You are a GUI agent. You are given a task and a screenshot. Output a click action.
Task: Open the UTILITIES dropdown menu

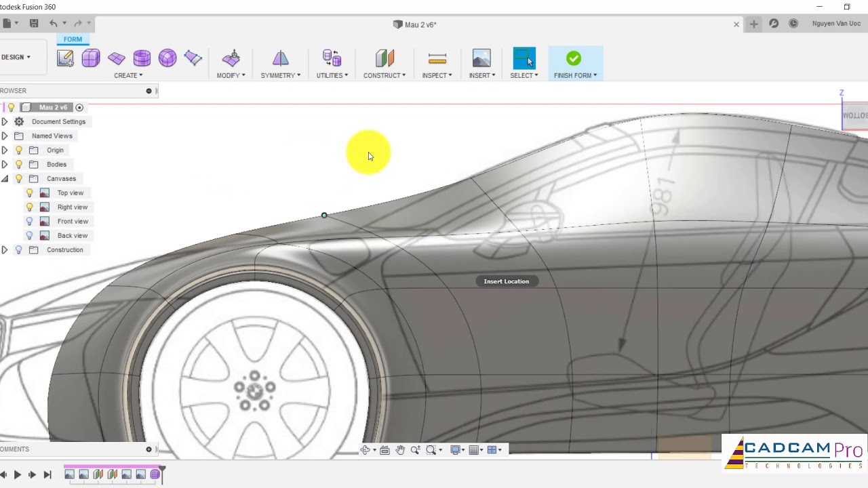[x=332, y=75]
